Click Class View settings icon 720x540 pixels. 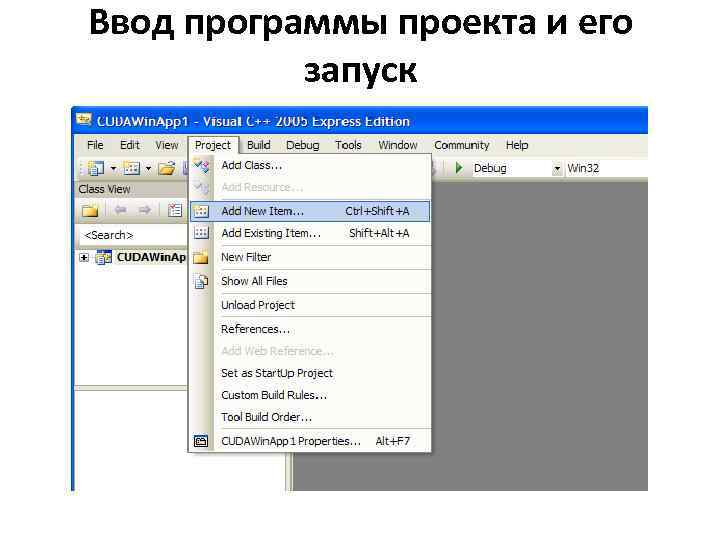(x=174, y=210)
